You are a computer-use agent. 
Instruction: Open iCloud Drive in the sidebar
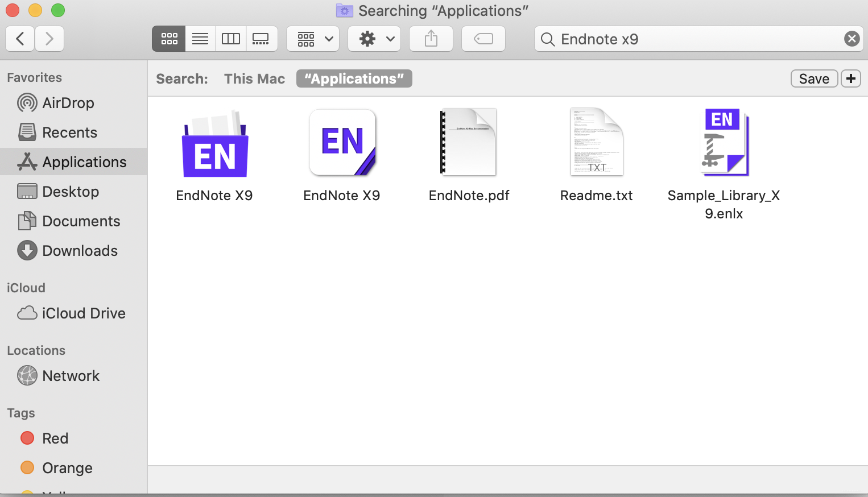coord(73,313)
